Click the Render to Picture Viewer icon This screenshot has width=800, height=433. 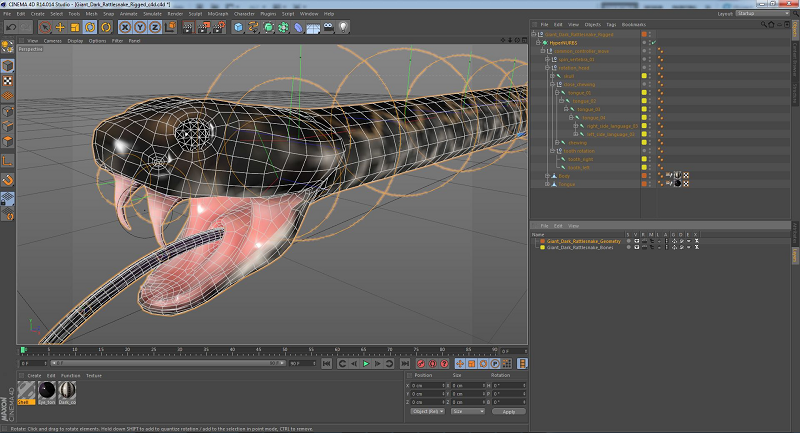(205, 27)
